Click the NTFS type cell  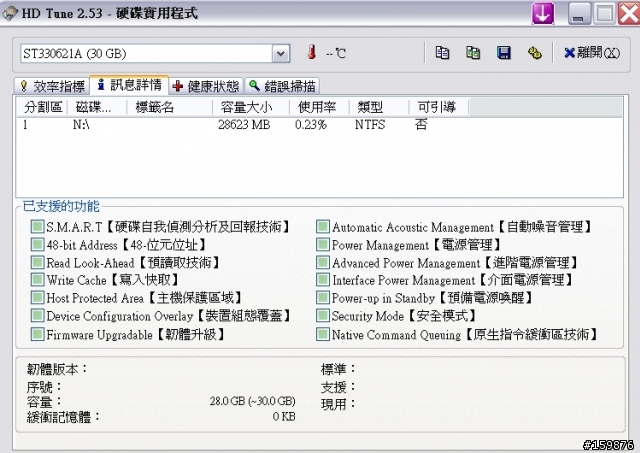point(370,124)
